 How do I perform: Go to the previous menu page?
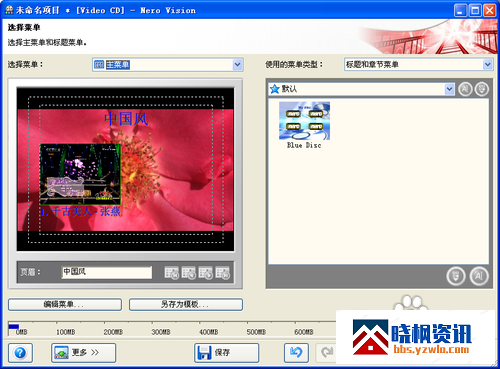189,273
